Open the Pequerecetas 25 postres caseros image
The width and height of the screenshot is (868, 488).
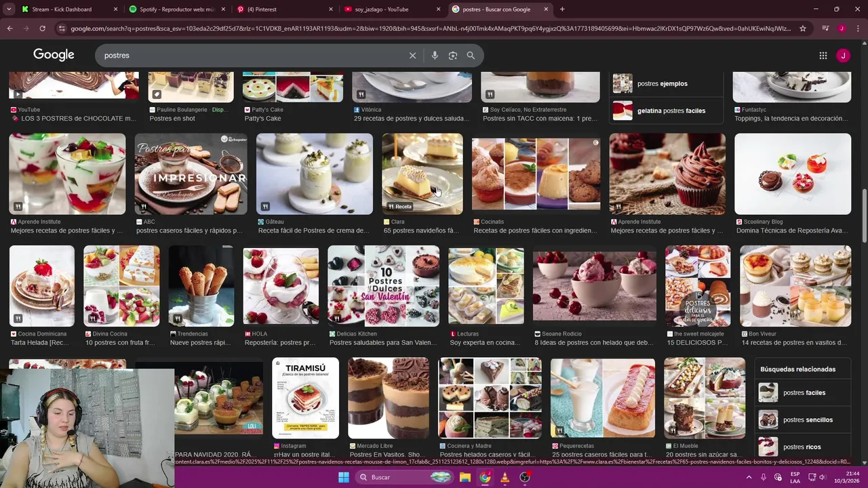[x=603, y=399]
